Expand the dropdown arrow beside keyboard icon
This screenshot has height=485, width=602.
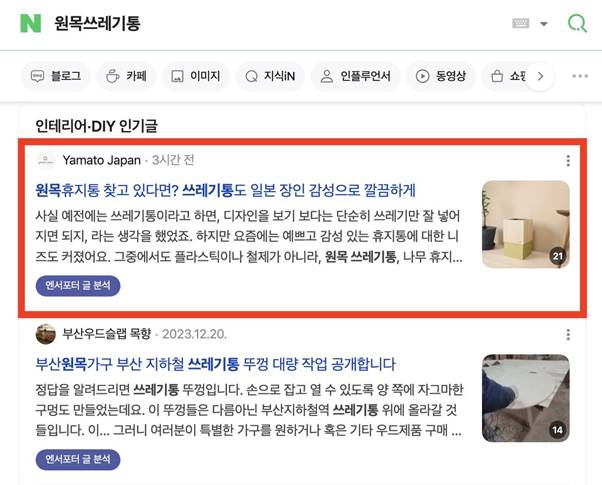(x=544, y=24)
